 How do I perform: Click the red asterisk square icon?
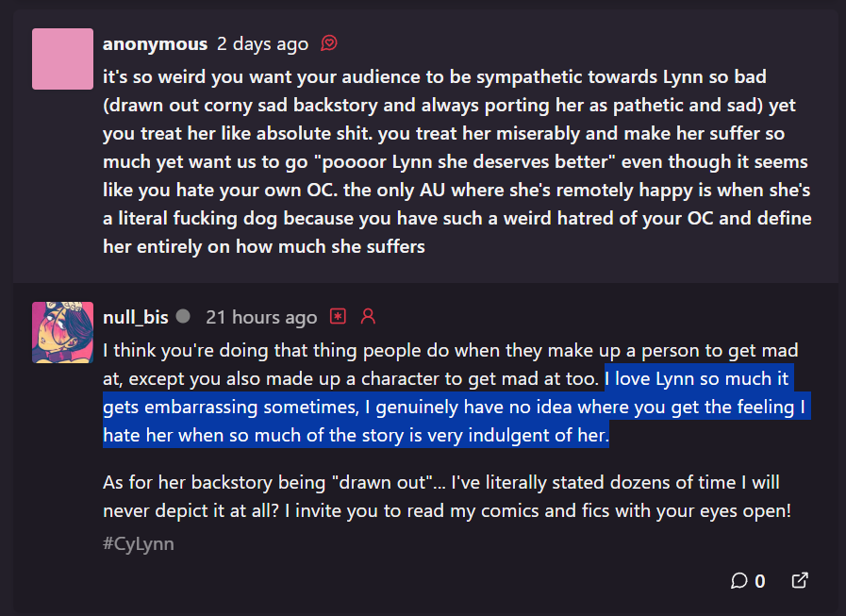(x=338, y=316)
